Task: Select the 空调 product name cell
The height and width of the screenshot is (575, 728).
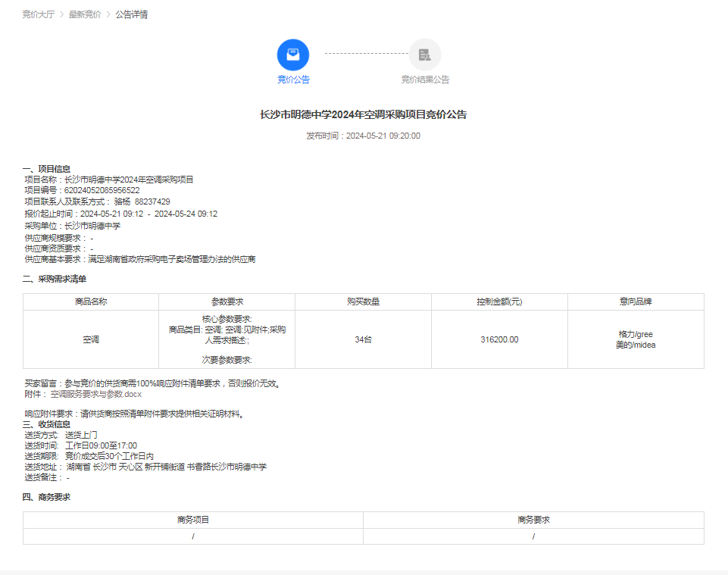Action: [x=91, y=339]
